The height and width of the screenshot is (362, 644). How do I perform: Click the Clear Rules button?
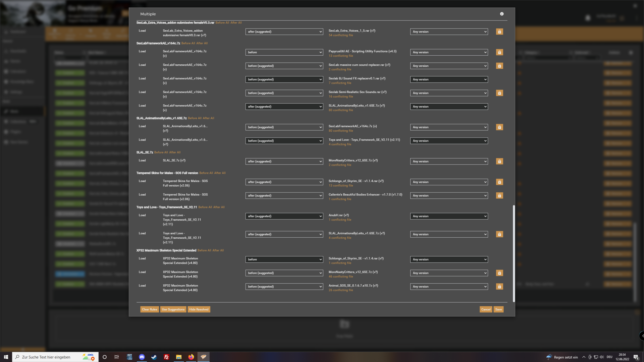(150, 309)
